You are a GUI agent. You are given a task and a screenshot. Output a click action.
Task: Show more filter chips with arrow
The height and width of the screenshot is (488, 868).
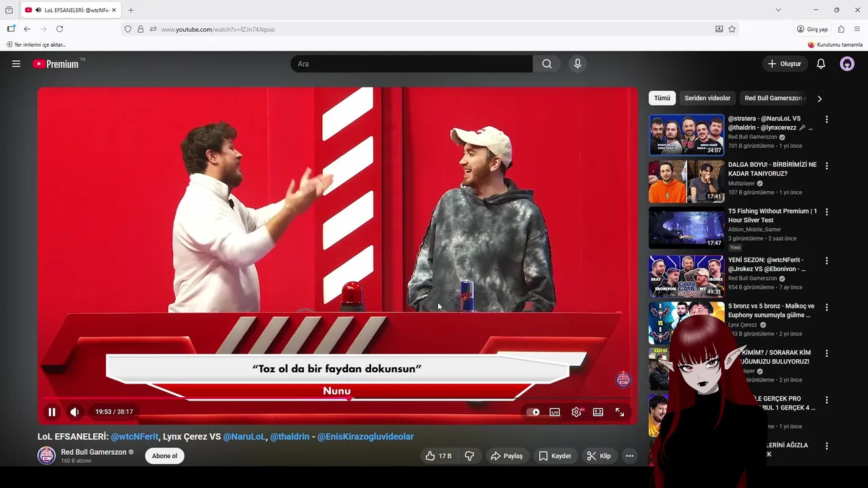click(x=819, y=98)
